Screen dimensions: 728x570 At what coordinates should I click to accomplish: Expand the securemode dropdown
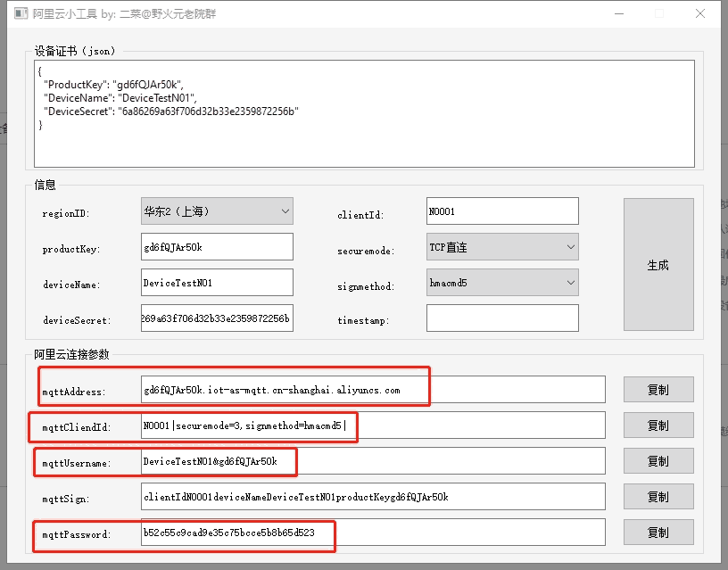(502, 247)
